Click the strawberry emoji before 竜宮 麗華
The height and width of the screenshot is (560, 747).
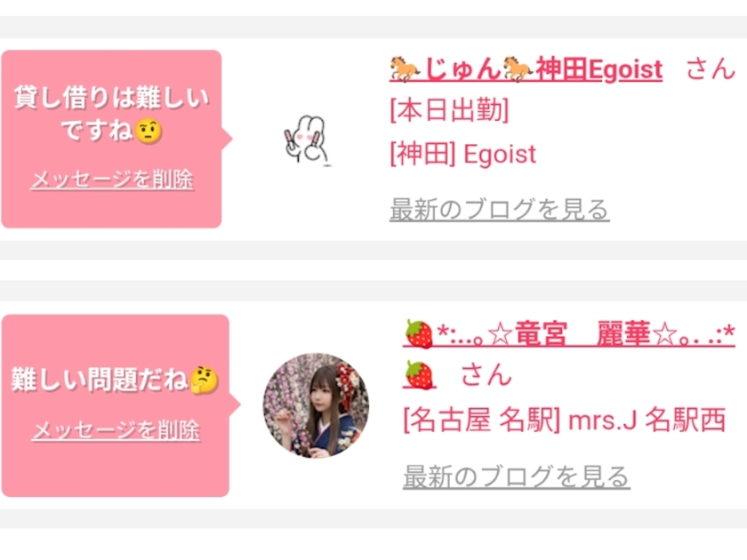[x=419, y=334]
